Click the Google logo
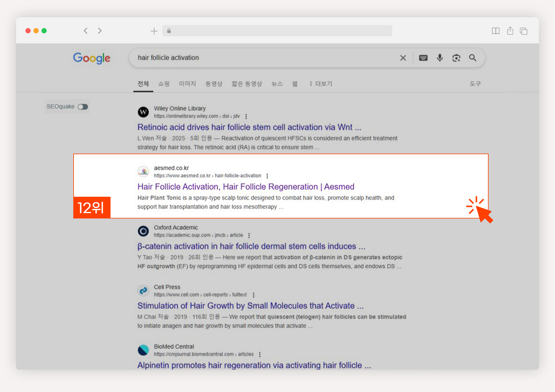 (92, 58)
